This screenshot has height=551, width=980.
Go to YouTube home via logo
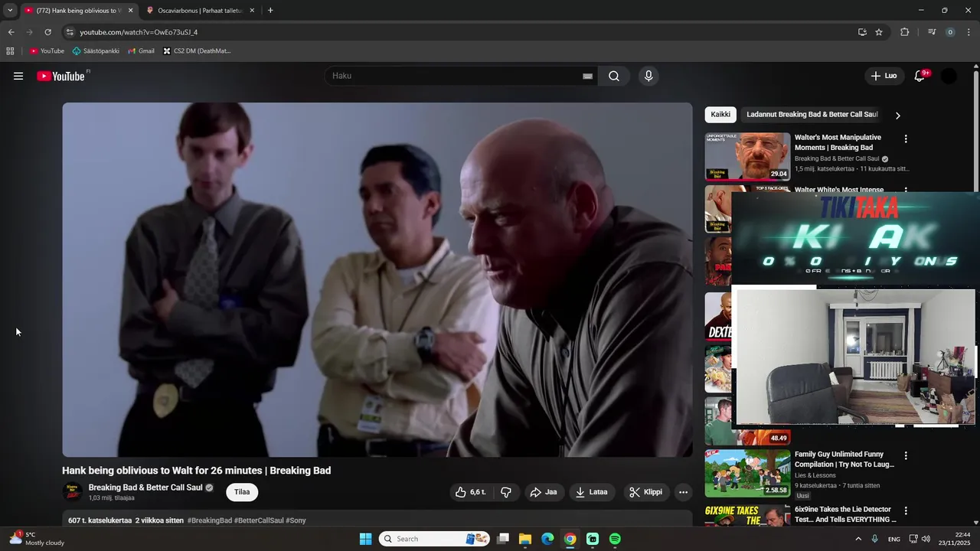click(x=61, y=76)
